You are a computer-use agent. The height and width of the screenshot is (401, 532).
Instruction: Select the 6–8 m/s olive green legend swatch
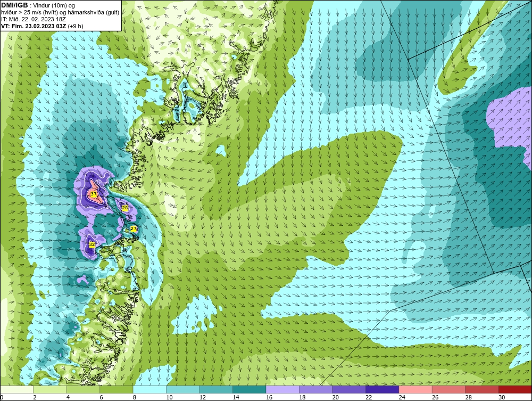coord(117,389)
